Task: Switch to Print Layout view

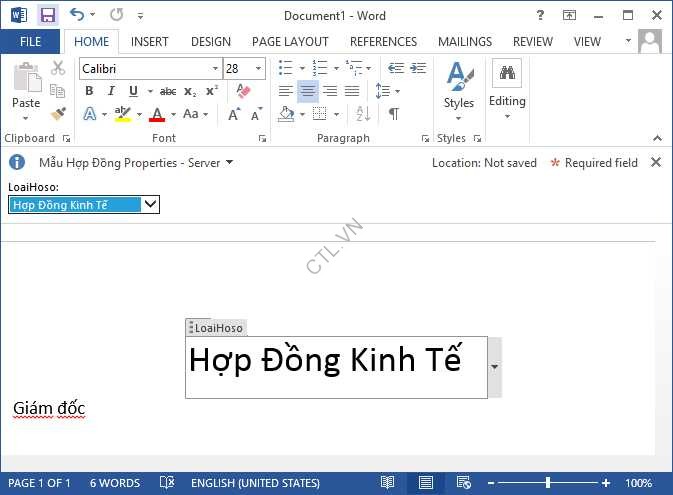Action: (425, 483)
